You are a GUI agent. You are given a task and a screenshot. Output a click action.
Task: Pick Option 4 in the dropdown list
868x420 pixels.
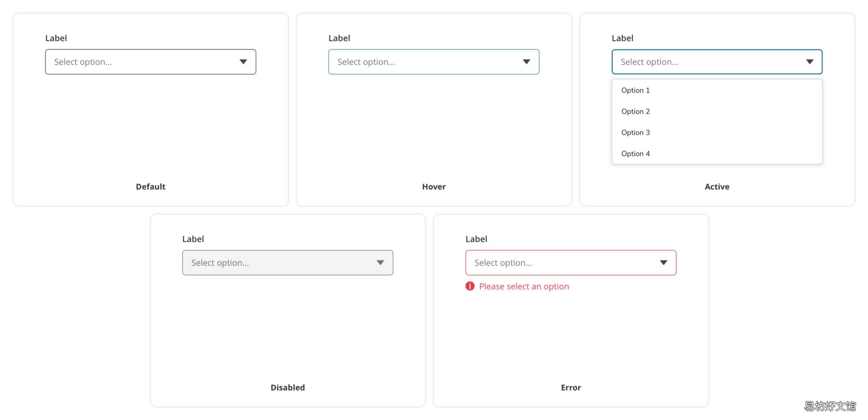tap(717, 154)
